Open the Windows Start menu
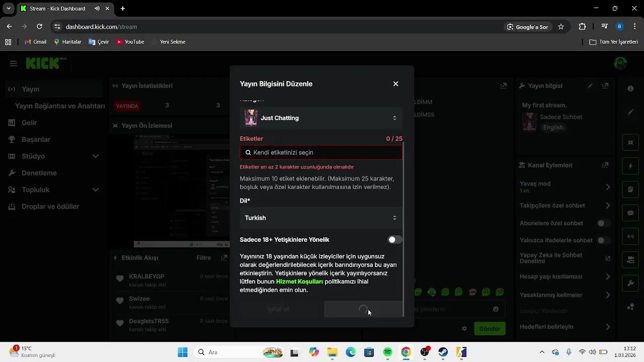 pyautogui.click(x=182, y=352)
